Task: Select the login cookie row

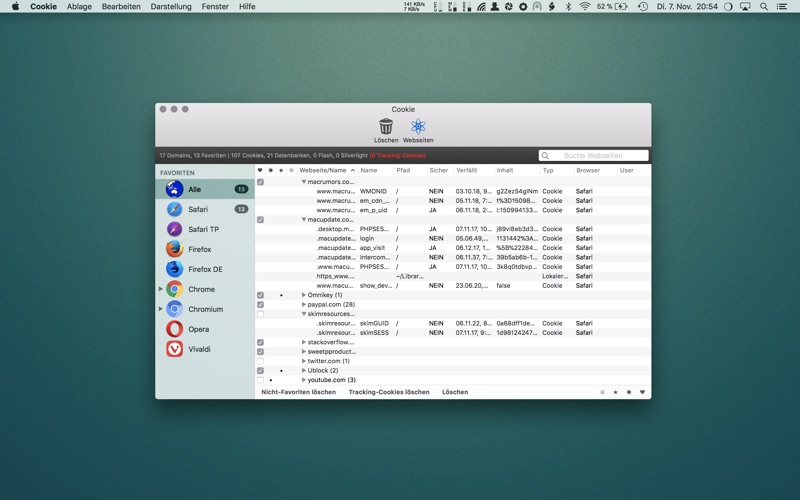Action: pos(453,239)
